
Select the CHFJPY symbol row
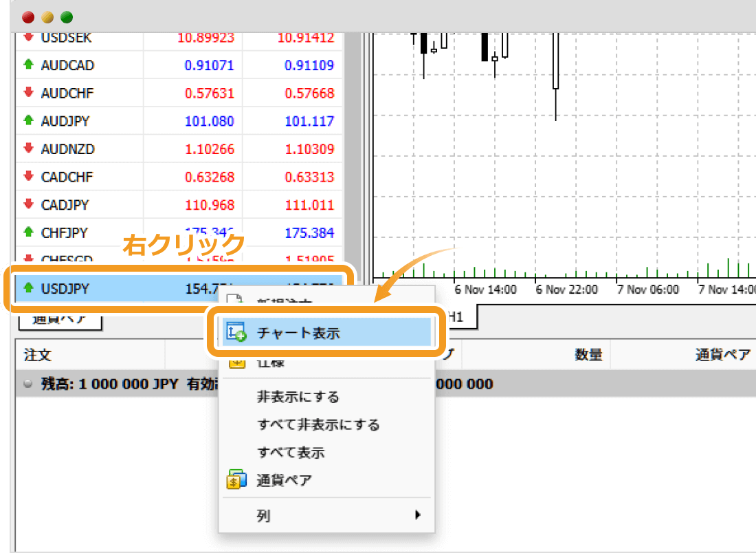[179, 233]
